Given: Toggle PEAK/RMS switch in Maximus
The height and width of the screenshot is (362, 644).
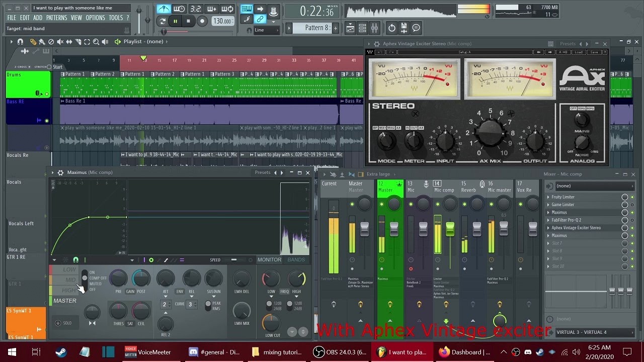Looking at the screenshot, I should click(x=208, y=306).
